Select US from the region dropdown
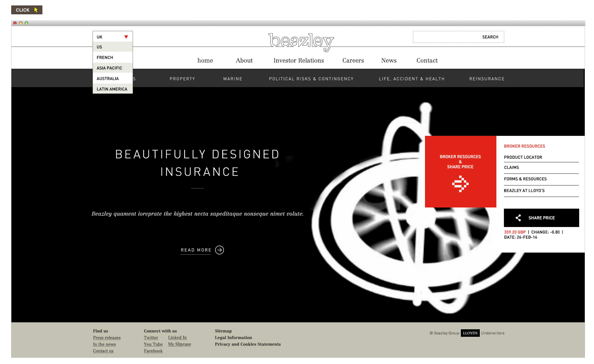 click(x=113, y=47)
